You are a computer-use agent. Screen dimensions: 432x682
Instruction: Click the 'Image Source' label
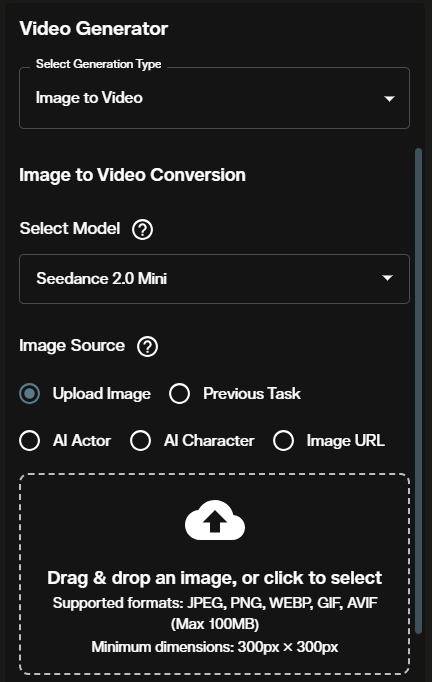click(72, 345)
